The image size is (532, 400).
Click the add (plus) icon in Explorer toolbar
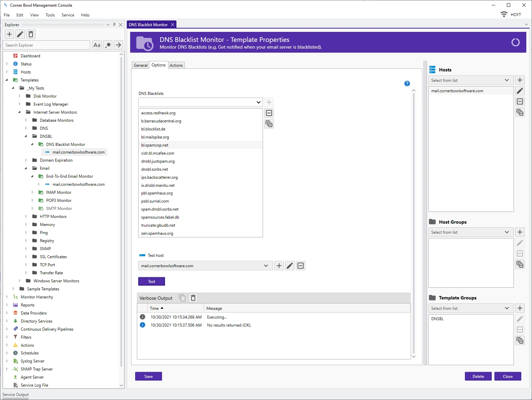tap(9, 34)
